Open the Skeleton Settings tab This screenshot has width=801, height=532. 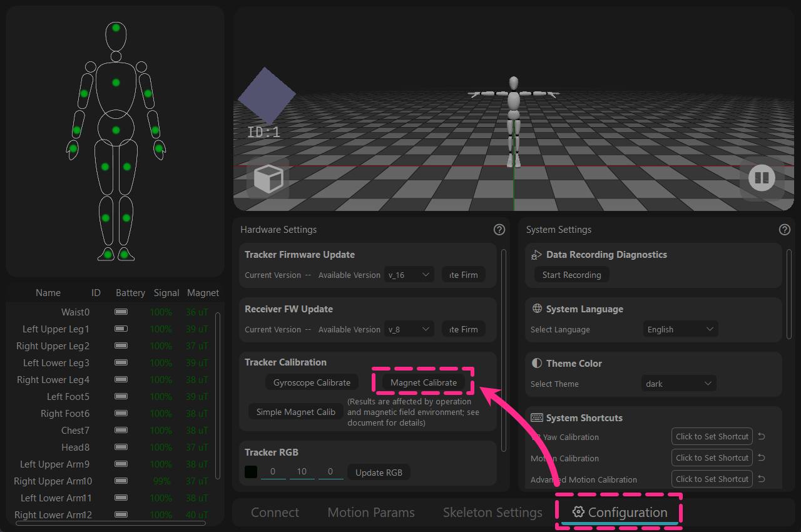point(492,513)
